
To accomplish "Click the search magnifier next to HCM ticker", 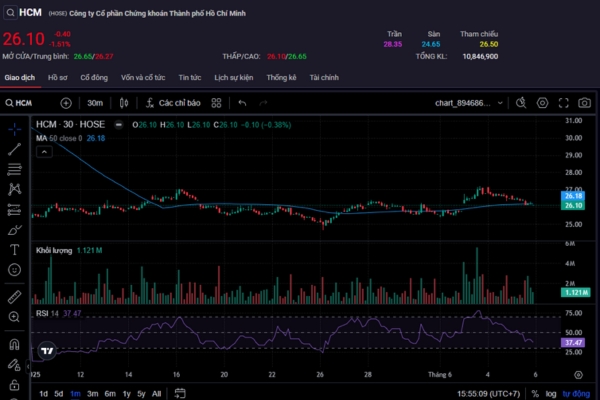I will coord(10,13).
